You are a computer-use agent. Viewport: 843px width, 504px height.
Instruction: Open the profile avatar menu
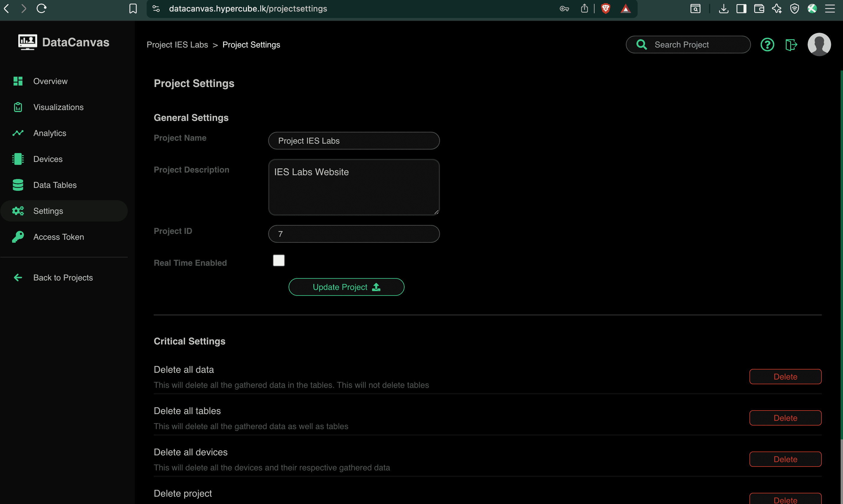pos(819,44)
